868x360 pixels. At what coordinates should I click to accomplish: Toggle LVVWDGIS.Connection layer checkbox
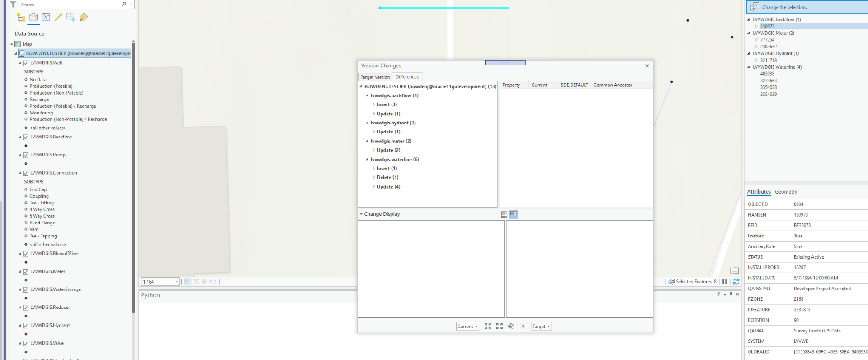point(26,173)
